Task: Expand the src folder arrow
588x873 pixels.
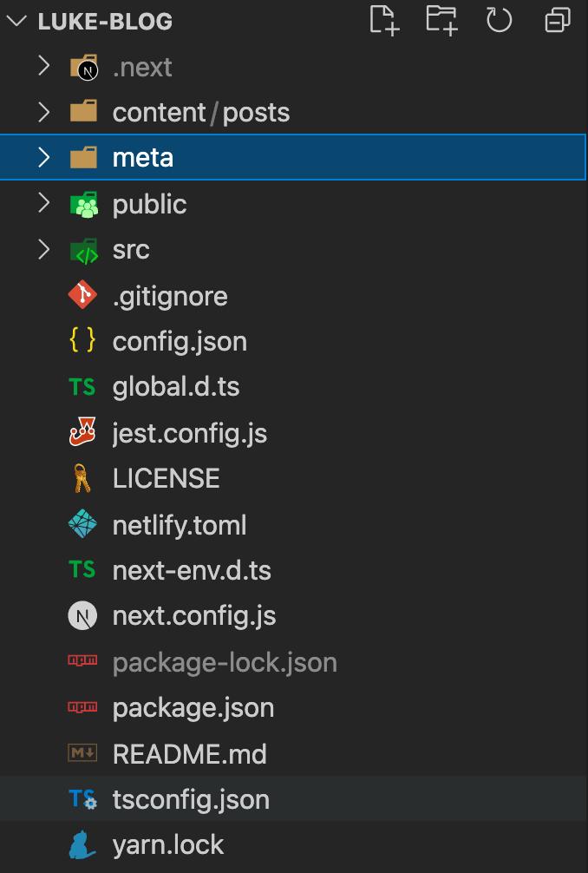Action: coord(44,249)
